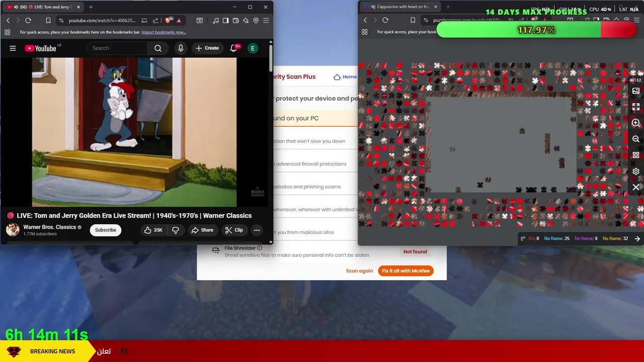Click Fix it all with McAfee
644x362 pixels.
406,271
